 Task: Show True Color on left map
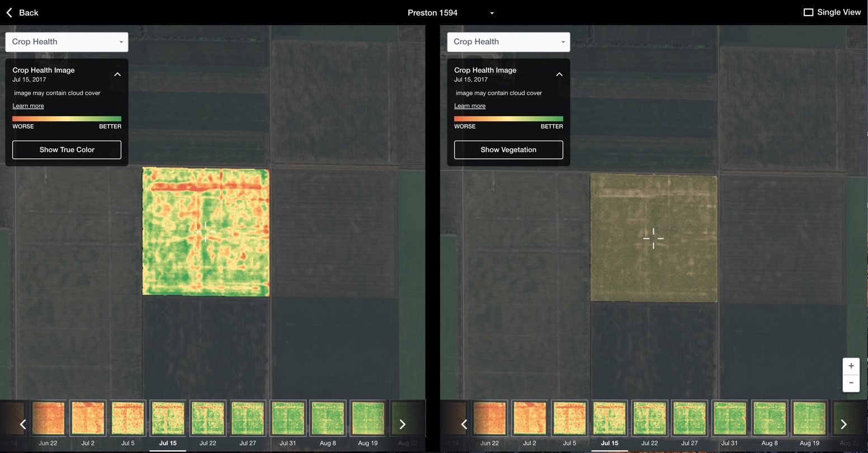pos(67,150)
